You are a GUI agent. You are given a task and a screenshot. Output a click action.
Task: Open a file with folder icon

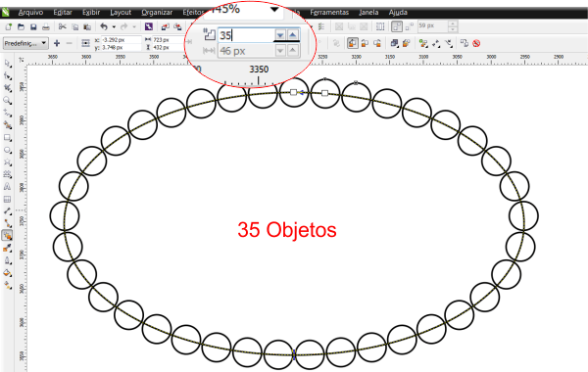point(21,26)
